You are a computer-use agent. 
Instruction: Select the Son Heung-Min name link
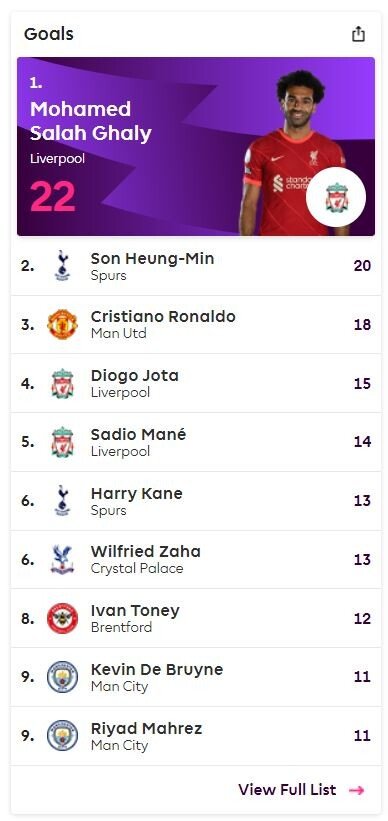[152, 259]
